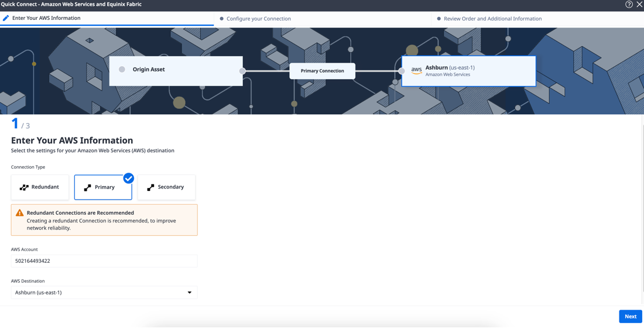This screenshot has width=644, height=329.
Task: Click the page vertical scrollbar
Action: pos(643,210)
